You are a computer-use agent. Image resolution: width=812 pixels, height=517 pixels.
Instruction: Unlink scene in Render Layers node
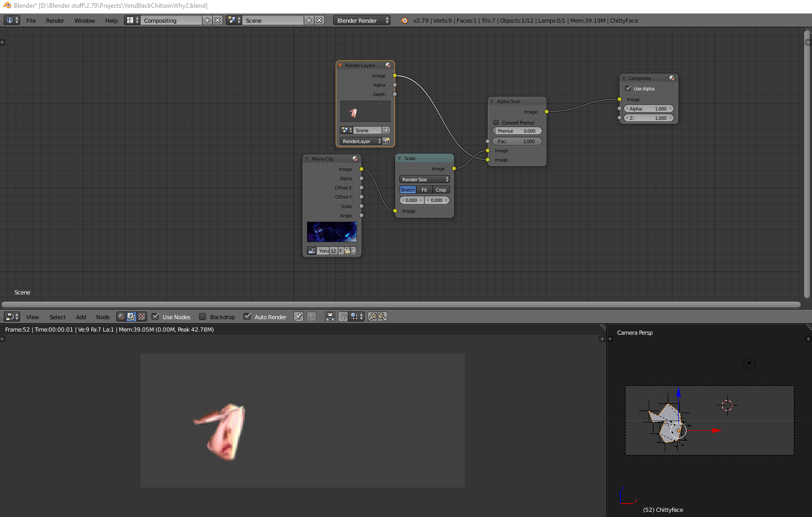[386, 131]
